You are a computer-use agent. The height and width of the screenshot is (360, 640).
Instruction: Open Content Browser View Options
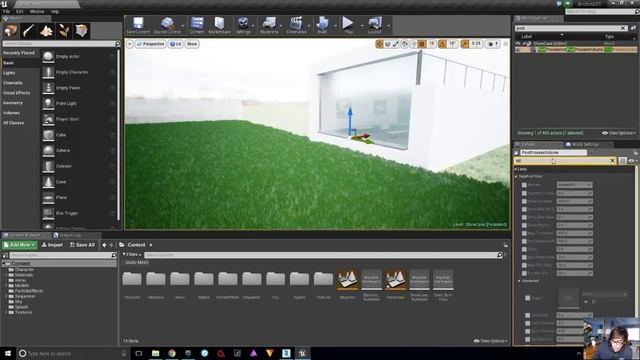point(491,341)
